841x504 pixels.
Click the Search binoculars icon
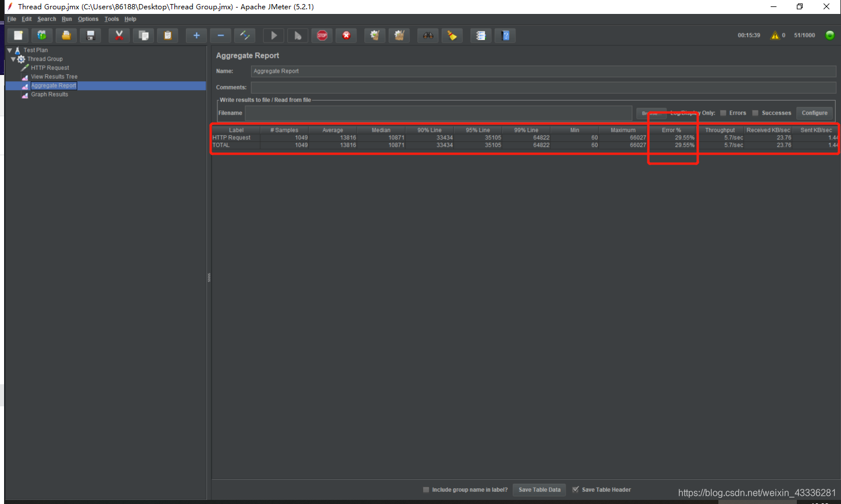click(x=428, y=35)
